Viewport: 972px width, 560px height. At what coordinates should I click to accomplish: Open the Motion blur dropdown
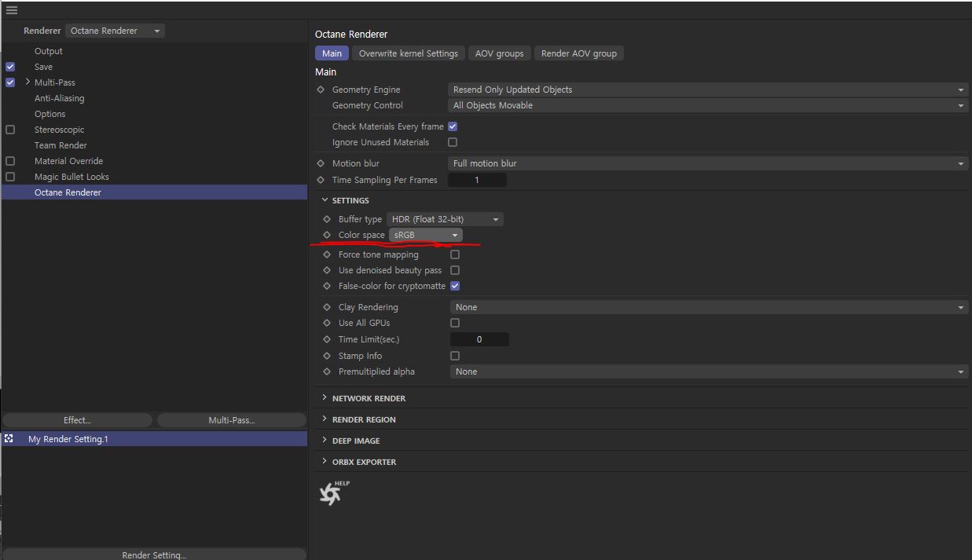pyautogui.click(x=708, y=163)
